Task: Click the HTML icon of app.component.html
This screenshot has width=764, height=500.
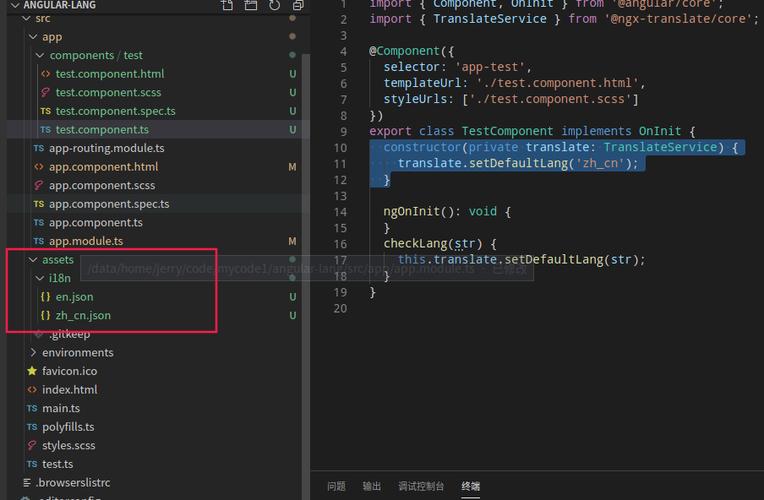Action: [39, 167]
